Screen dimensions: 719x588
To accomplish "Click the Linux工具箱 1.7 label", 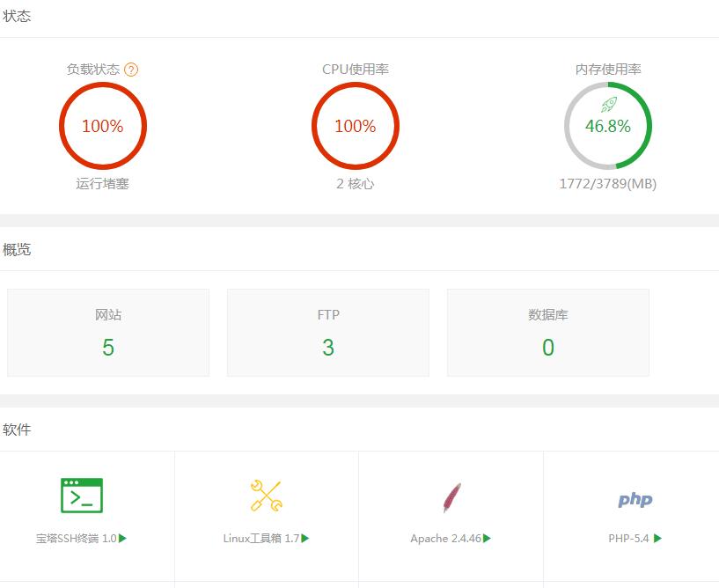I will click(261, 539).
